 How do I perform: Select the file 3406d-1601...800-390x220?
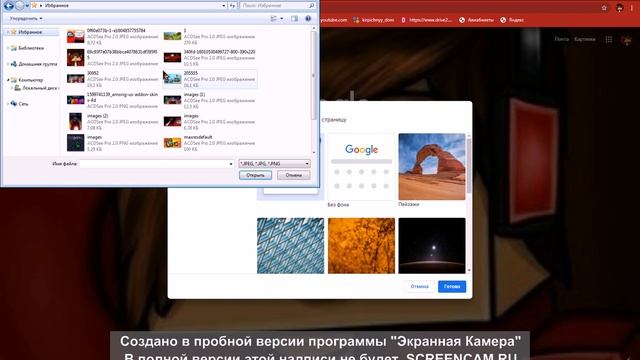209,58
